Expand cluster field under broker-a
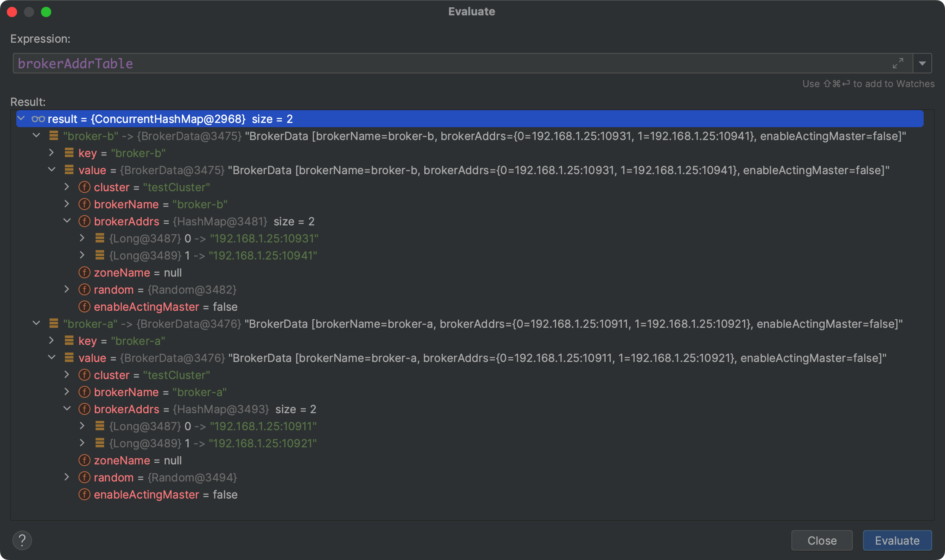The height and width of the screenshot is (560, 945). tap(67, 375)
